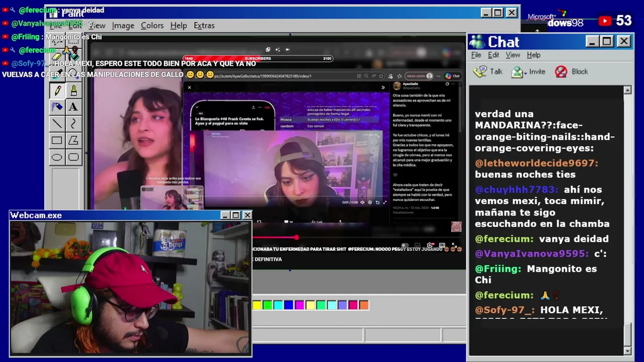Image resolution: width=644 pixels, height=362 pixels.
Task: Pick the magenta swatch in Paint palette
Action: click(299, 305)
